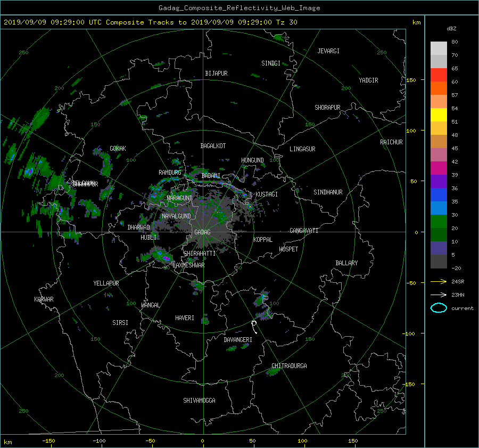Click the GANGAVATI label

[x=304, y=231]
